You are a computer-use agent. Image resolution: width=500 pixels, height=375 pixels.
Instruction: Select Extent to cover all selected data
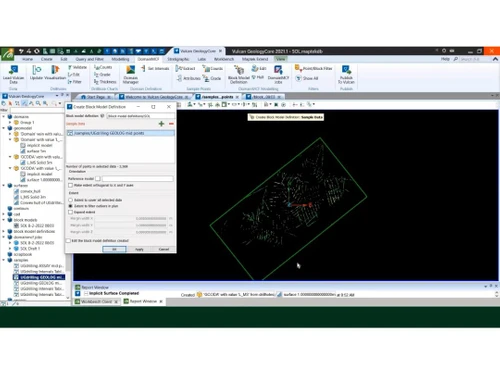(70, 200)
